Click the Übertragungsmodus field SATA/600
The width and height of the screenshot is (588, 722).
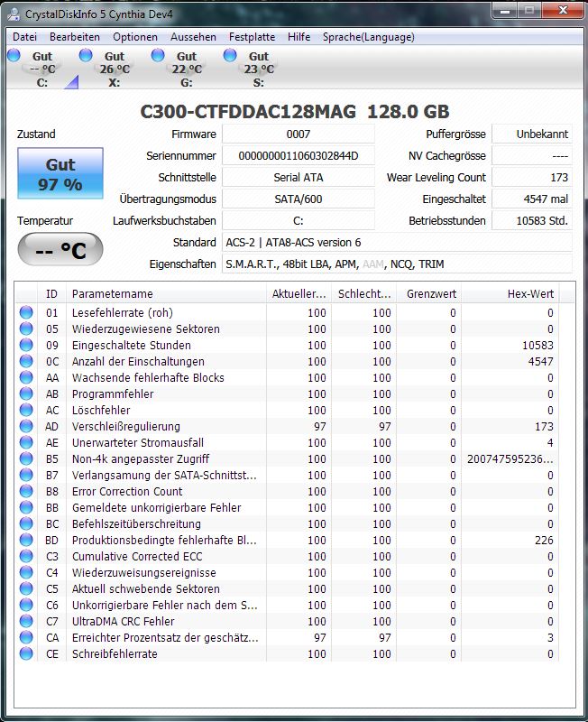[299, 199]
